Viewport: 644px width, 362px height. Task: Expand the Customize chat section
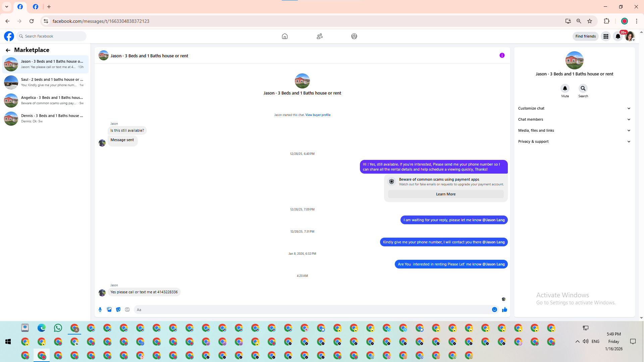574,108
